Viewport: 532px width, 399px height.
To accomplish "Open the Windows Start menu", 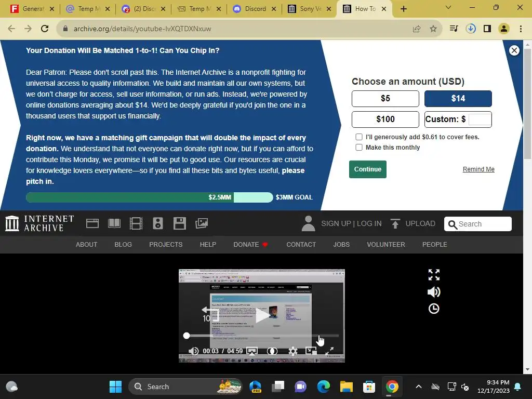I will [115, 387].
